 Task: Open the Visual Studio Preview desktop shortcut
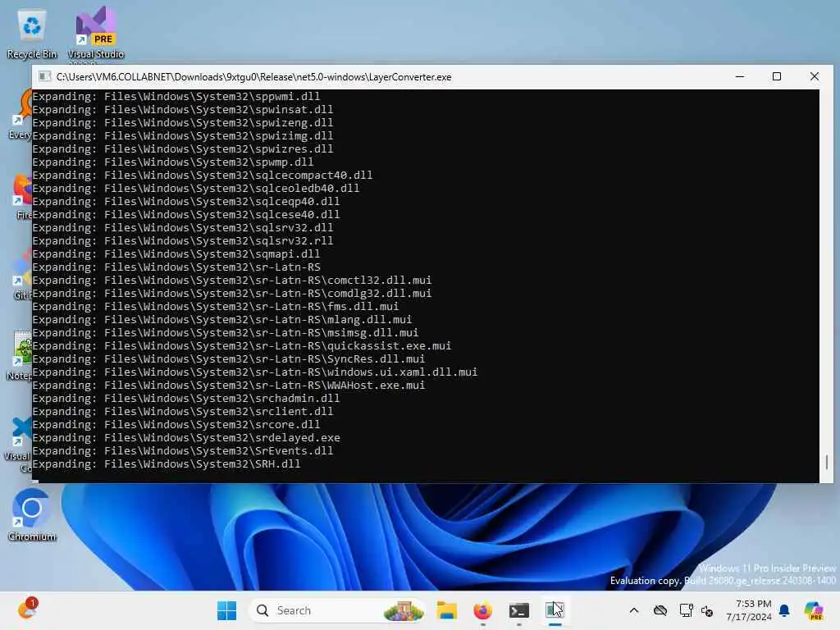click(95, 34)
